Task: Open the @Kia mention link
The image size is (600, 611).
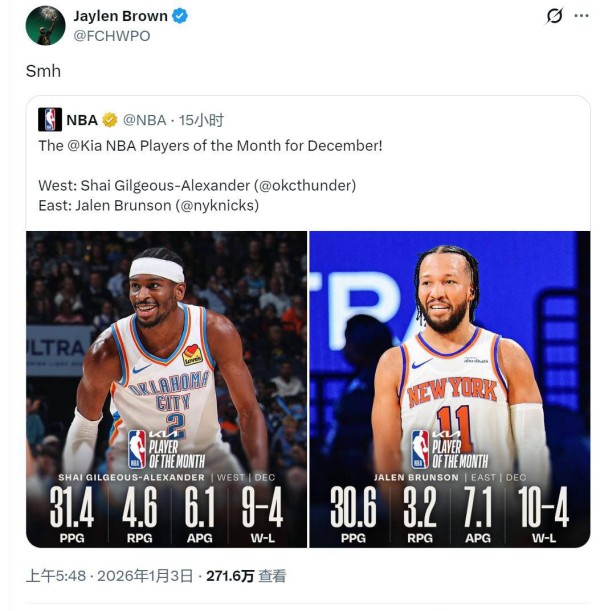Action: (85, 146)
